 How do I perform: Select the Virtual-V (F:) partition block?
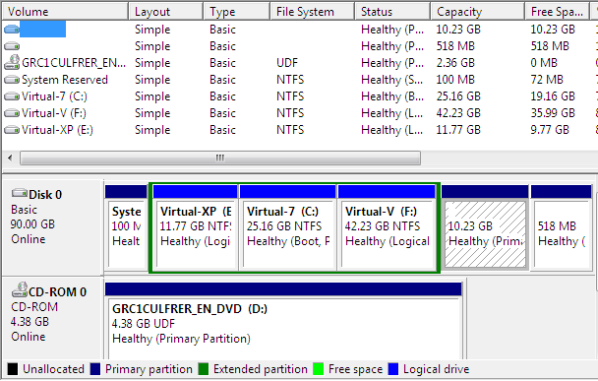(387, 228)
